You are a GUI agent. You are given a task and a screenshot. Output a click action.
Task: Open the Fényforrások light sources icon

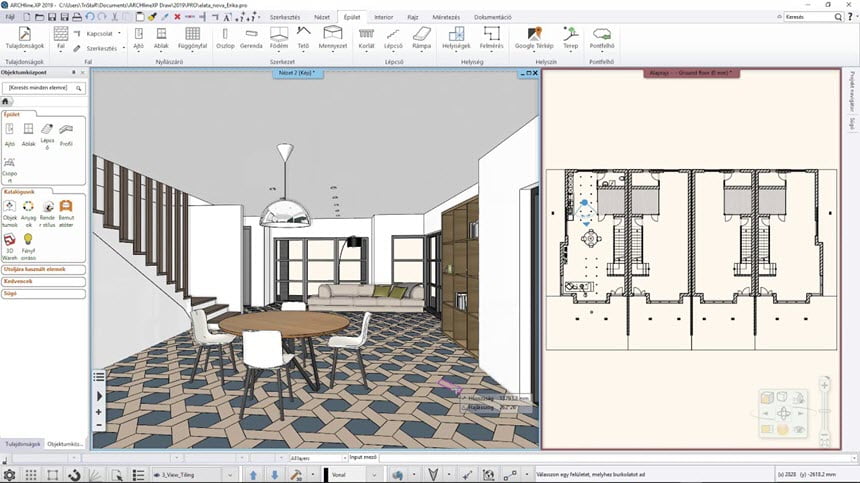[28, 246]
